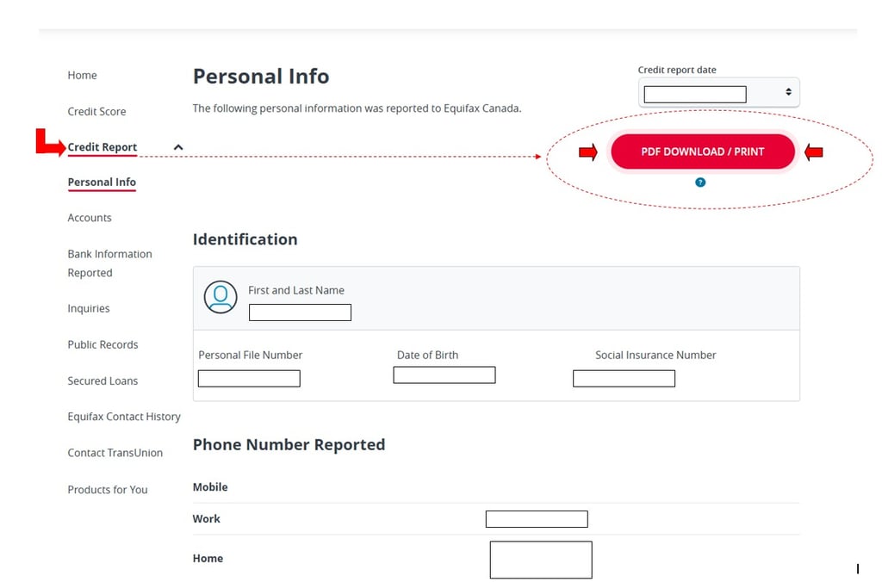The width and height of the screenshot is (882, 588).
Task: Go to Home in sidebar
Action: pos(83,76)
